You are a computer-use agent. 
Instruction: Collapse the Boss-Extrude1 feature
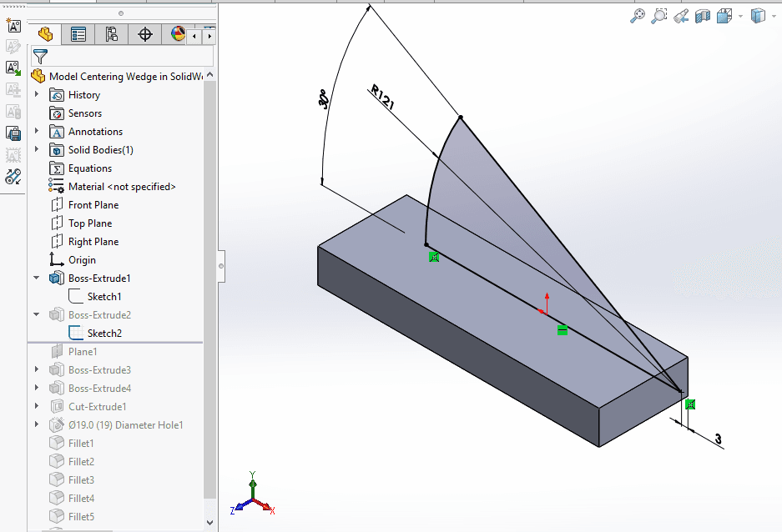35,278
